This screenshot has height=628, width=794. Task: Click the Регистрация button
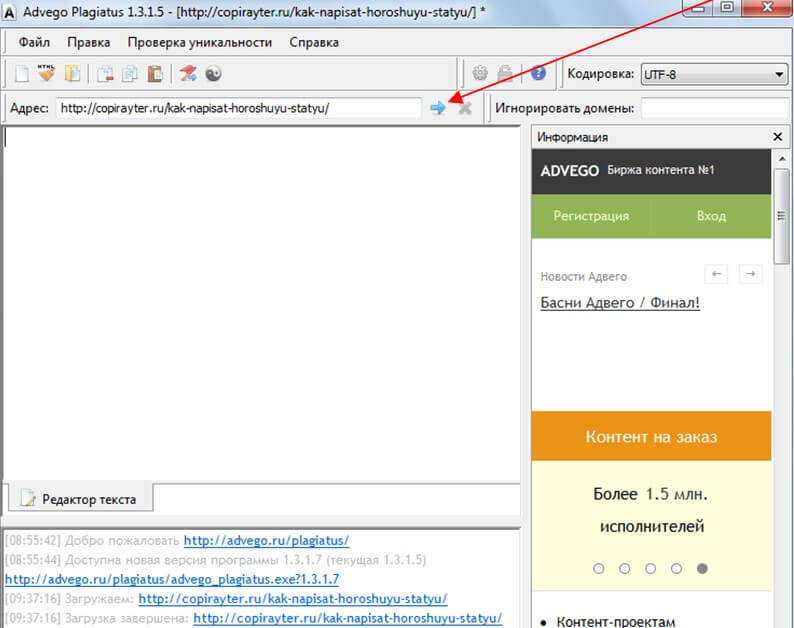pos(591,216)
